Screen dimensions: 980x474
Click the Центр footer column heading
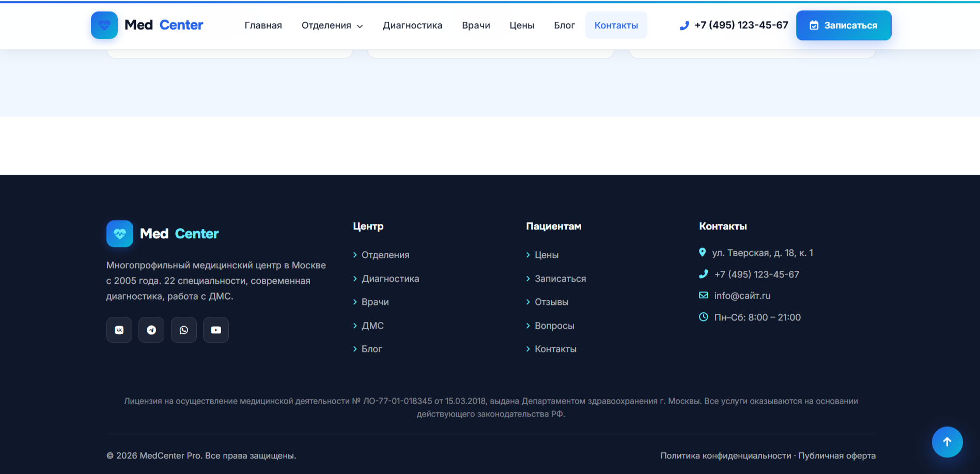pos(368,226)
